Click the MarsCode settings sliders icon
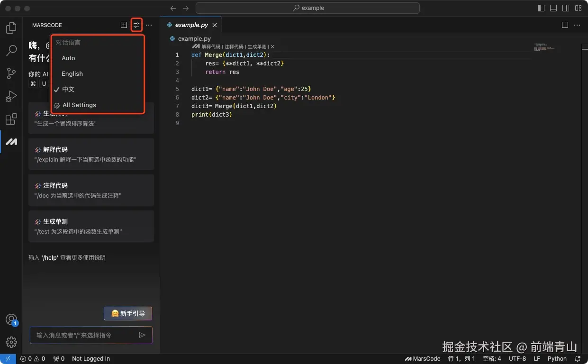 tap(136, 25)
